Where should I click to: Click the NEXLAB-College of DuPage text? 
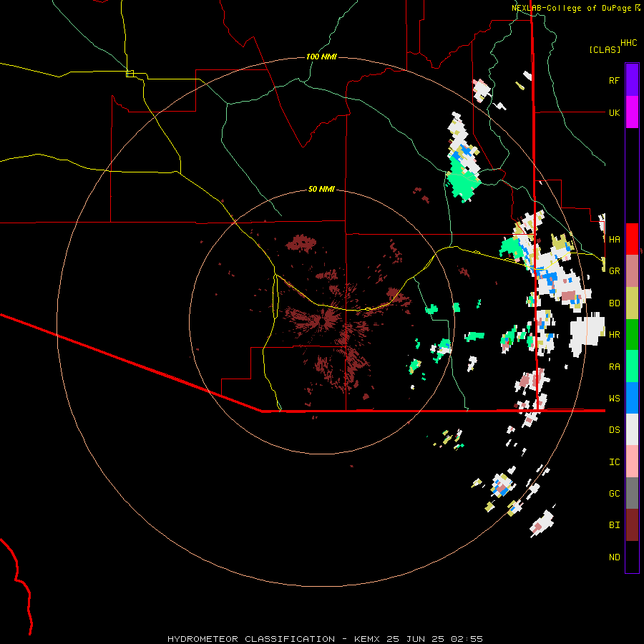(x=571, y=8)
